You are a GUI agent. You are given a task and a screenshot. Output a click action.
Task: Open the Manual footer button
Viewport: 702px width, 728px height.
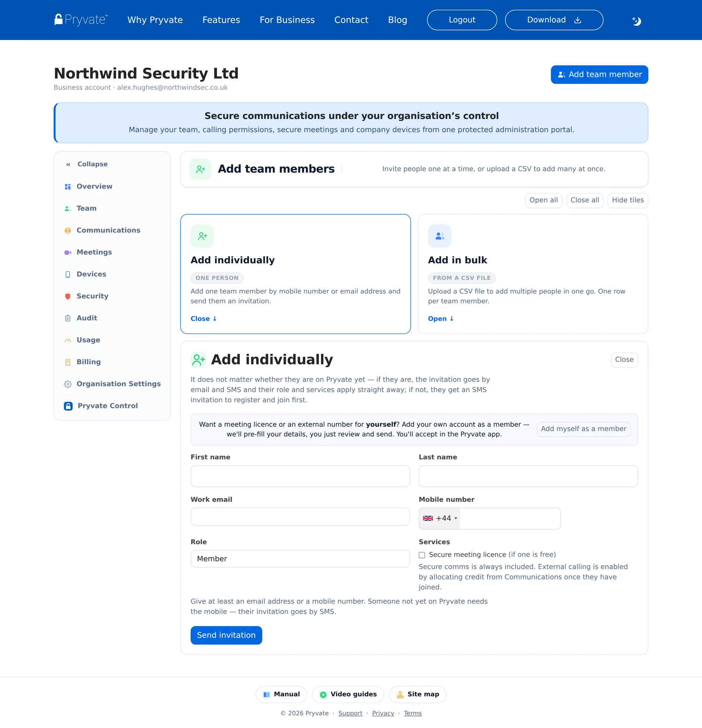click(x=281, y=694)
